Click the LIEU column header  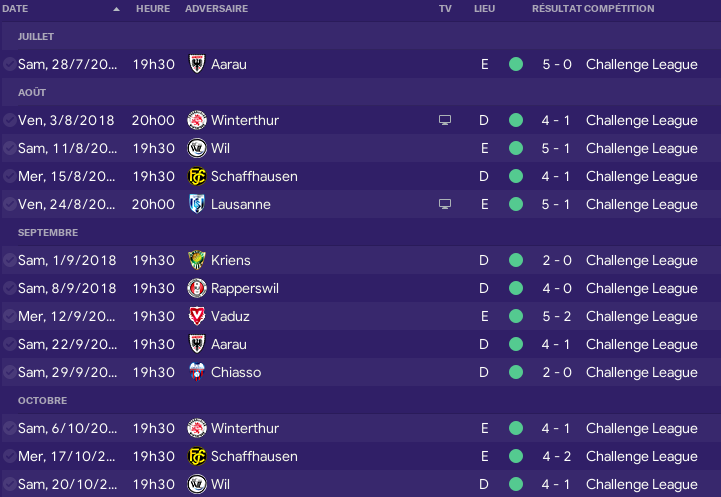point(485,9)
